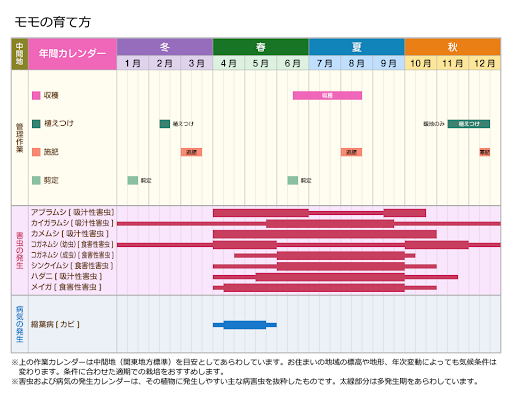Click the blue 縮葉病 disease bar

(245, 325)
